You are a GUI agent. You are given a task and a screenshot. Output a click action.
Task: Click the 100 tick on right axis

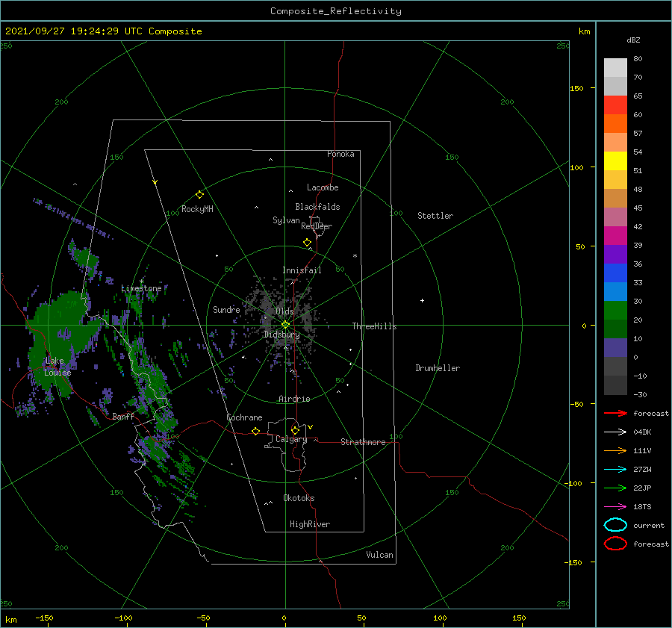[576, 167]
